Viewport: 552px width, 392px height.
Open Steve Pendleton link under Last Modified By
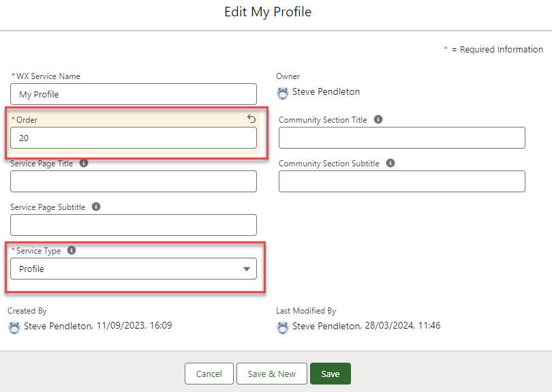point(326,326)
